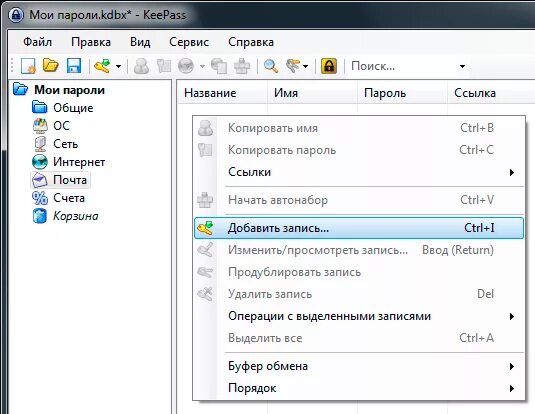Viewport: 535px width, 414px height.
Task: Select the Корзина recycle bin group
Action: click(76, 216)
